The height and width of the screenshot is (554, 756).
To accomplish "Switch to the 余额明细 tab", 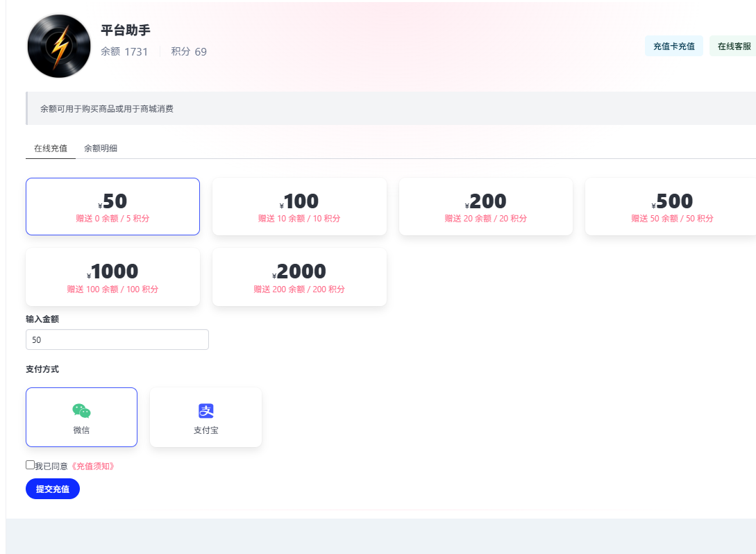I will coord(101,148).
